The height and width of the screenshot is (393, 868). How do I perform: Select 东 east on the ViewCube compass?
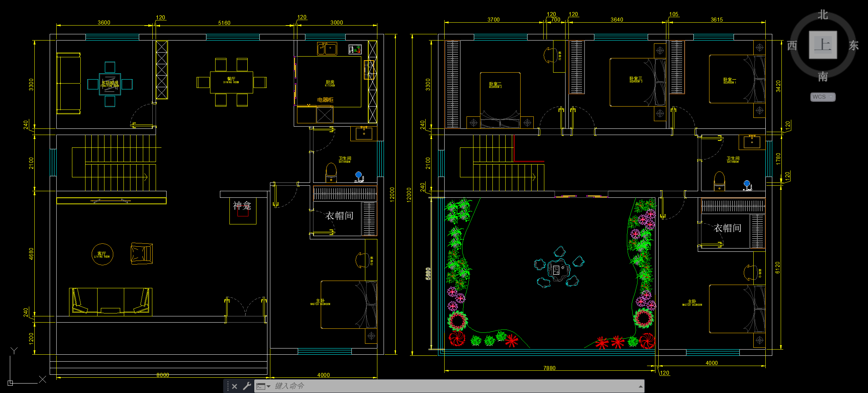pos(853,45)
